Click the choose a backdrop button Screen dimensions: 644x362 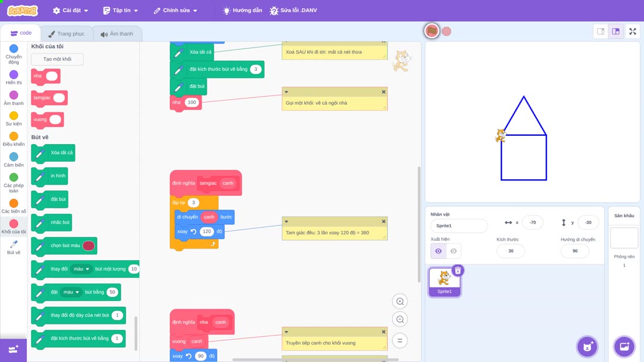tap(624, 346)
